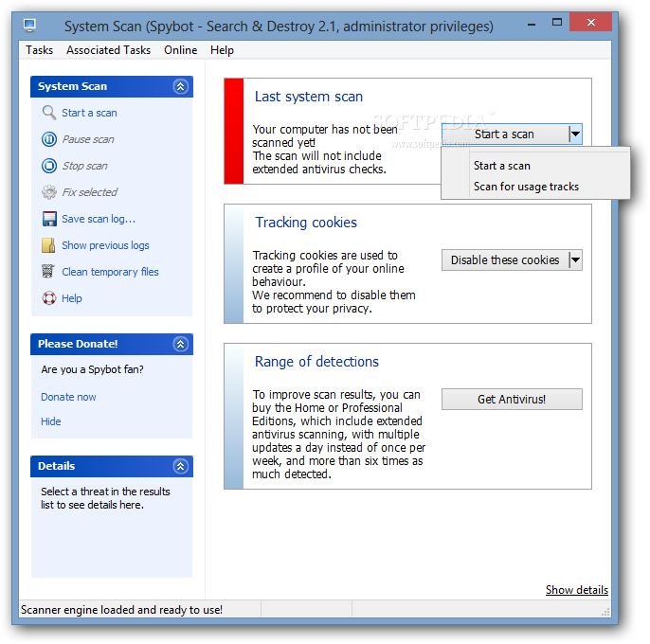Click the Spybot window title bar icon
650x644 pixels.
pyautogui.click(x=29, y=26)
